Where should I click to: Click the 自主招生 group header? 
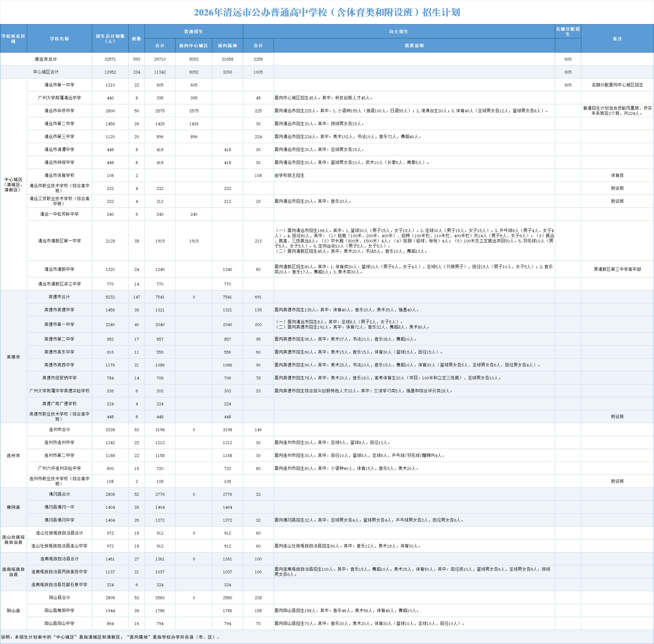click(x=399, y=32)
